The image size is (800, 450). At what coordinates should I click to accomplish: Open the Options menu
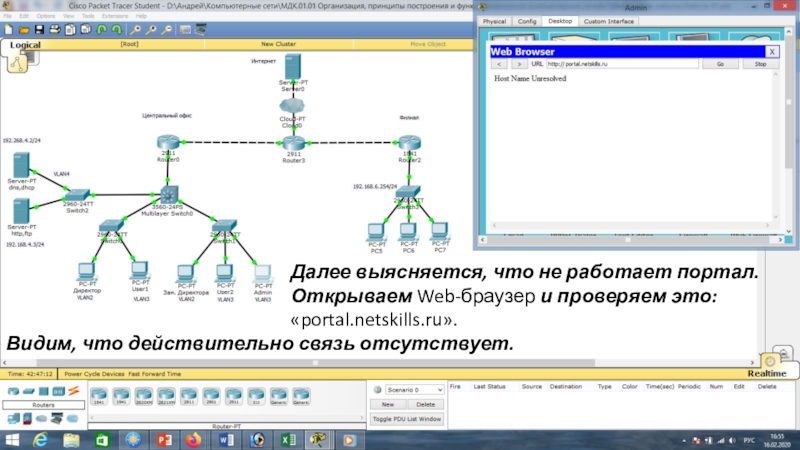(x=45, y=16)
